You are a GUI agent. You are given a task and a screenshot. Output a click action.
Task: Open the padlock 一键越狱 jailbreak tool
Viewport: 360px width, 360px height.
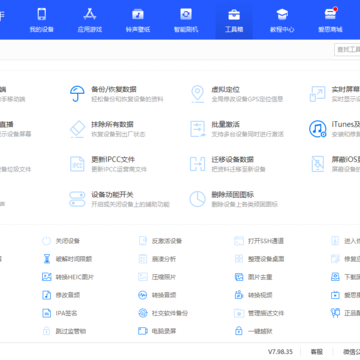[253, 331]
